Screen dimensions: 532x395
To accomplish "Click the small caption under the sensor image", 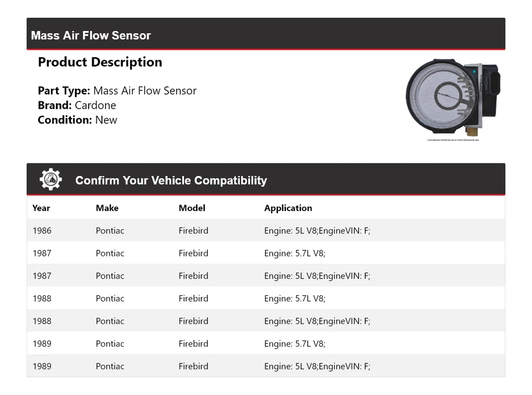I will click(453, 140).
